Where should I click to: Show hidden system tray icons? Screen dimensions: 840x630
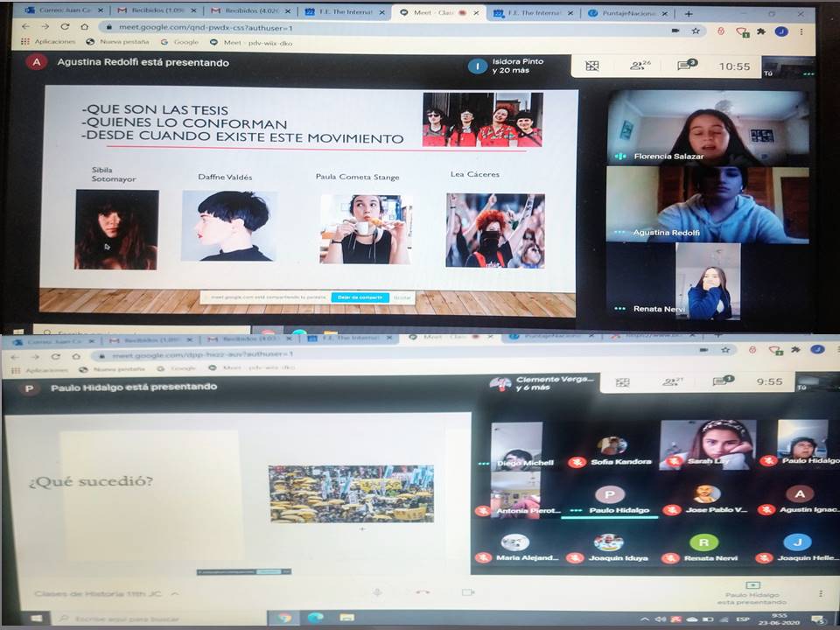tap(645, 619)
